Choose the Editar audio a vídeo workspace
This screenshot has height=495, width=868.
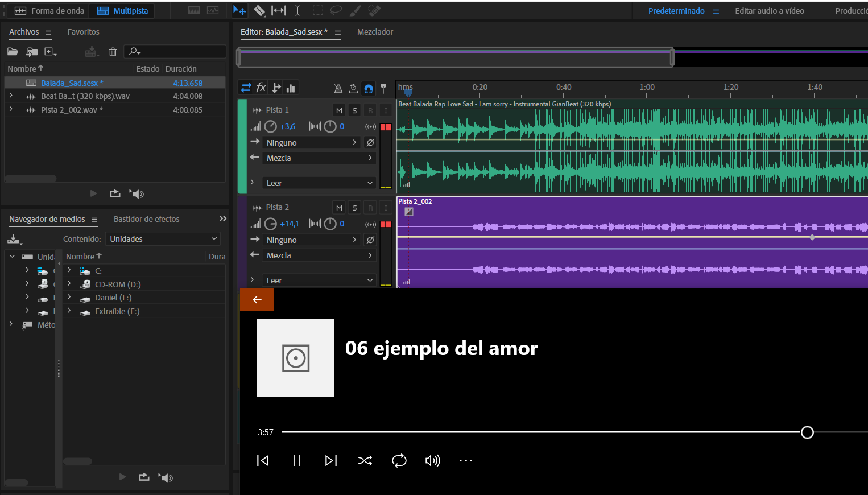coord(770,11)
